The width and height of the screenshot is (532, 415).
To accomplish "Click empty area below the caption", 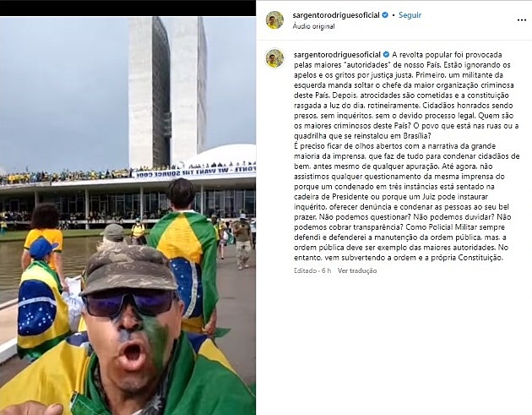I will pos(394,343).
